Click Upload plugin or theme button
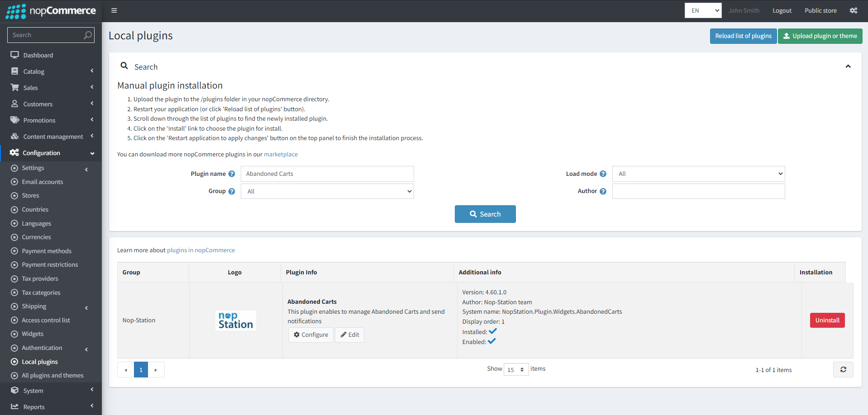This screenshot has width=868, height=415. [x=820, y=36]
